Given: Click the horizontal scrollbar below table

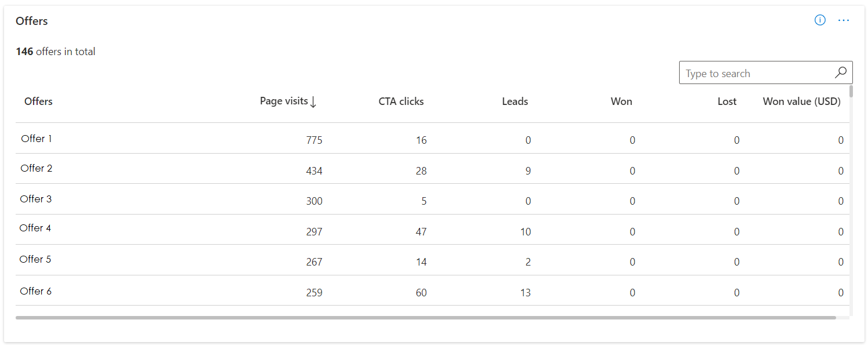Looking at the screenshot, I should pos(425,318).
